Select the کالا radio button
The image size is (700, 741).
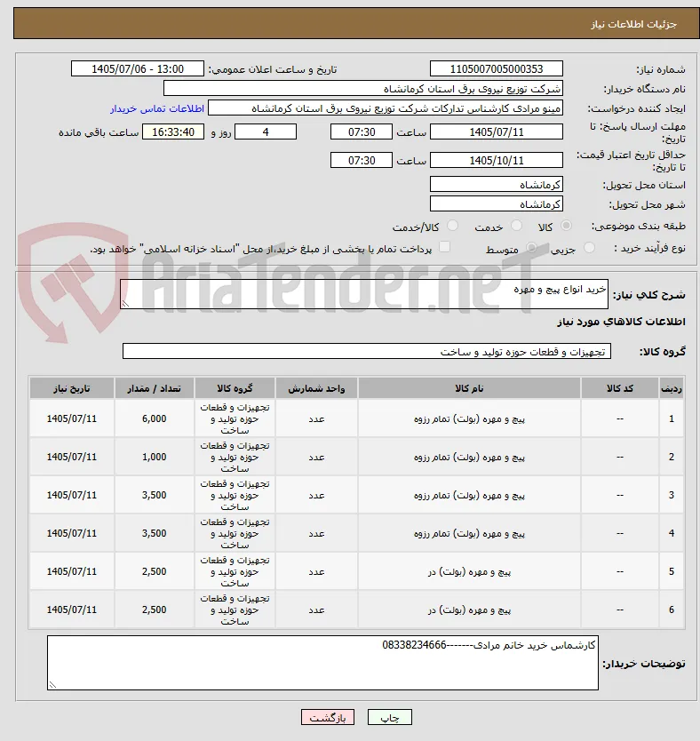[566, 226]
